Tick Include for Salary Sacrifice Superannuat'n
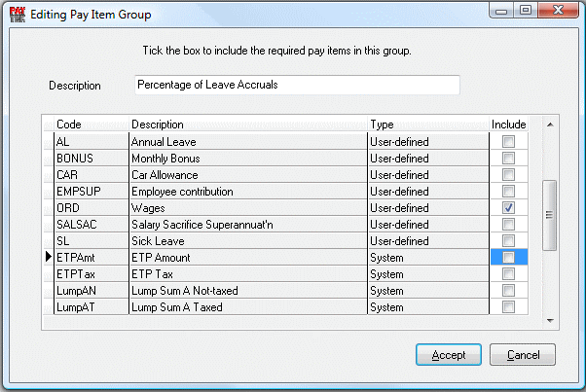The image size is (586, 392). click(x=508, y=224)
